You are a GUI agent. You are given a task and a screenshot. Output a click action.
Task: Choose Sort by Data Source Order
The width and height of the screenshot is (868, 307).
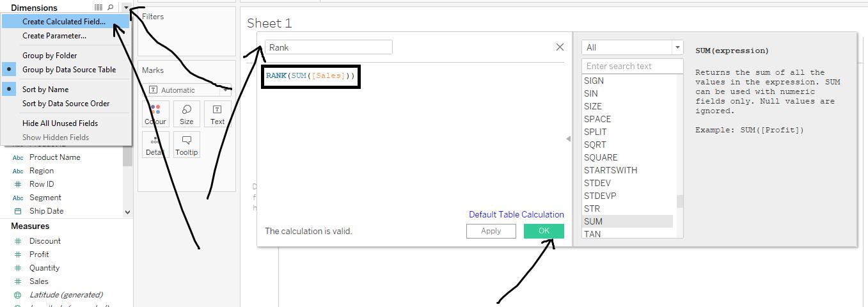click(66, 104)
